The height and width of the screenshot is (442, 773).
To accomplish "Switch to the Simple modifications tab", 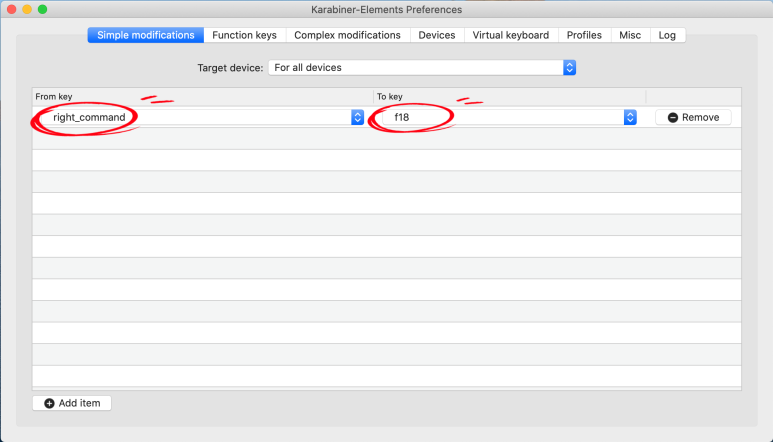I will pyautogui.click(x=145, y=35).
